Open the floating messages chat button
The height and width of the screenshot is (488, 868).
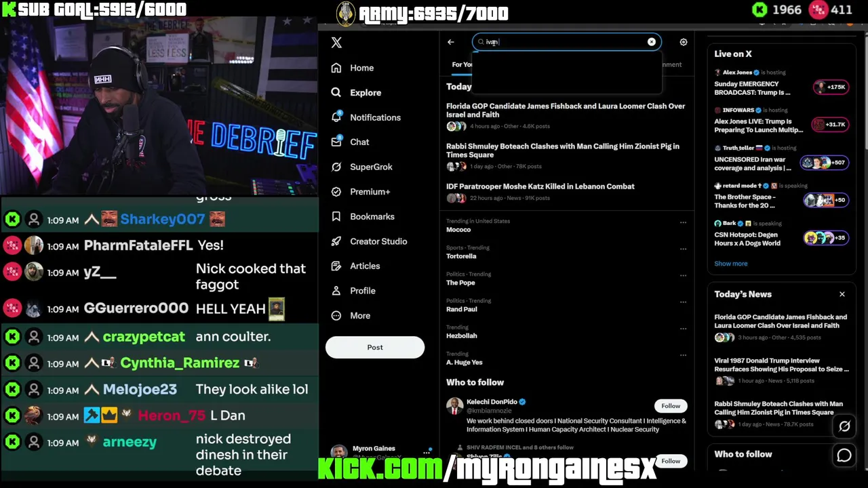point(844,456)
